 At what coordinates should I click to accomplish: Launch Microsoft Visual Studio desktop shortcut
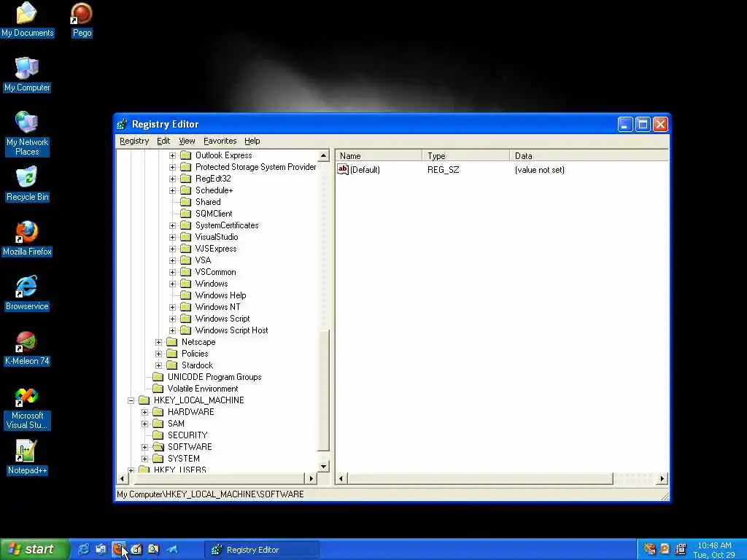click(27, 408)
